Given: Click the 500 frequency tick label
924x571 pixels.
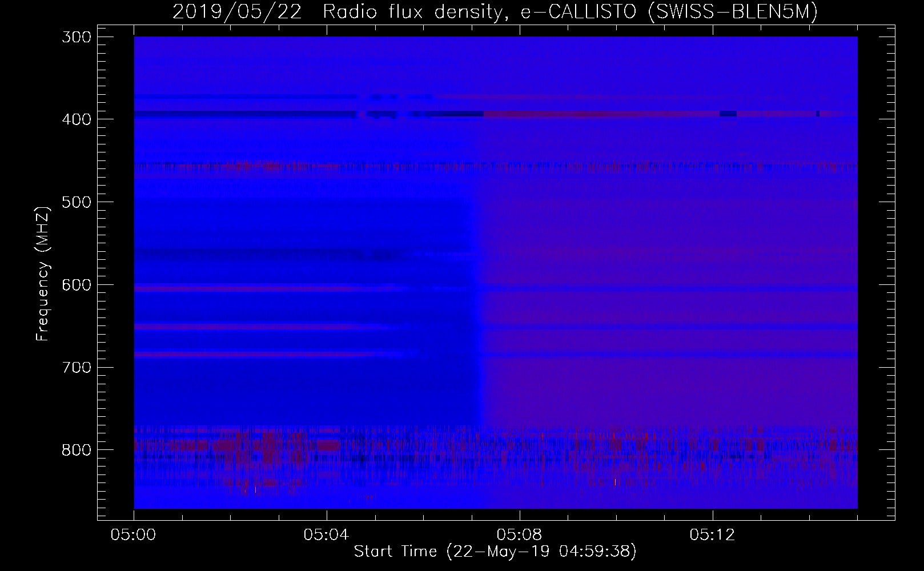Looking at the screenshot, I should [x=76, y=202].
